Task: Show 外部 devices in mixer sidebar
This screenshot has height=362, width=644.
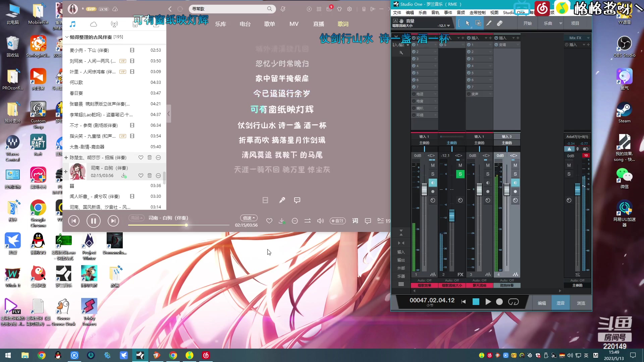Action: tap(401, 268)
